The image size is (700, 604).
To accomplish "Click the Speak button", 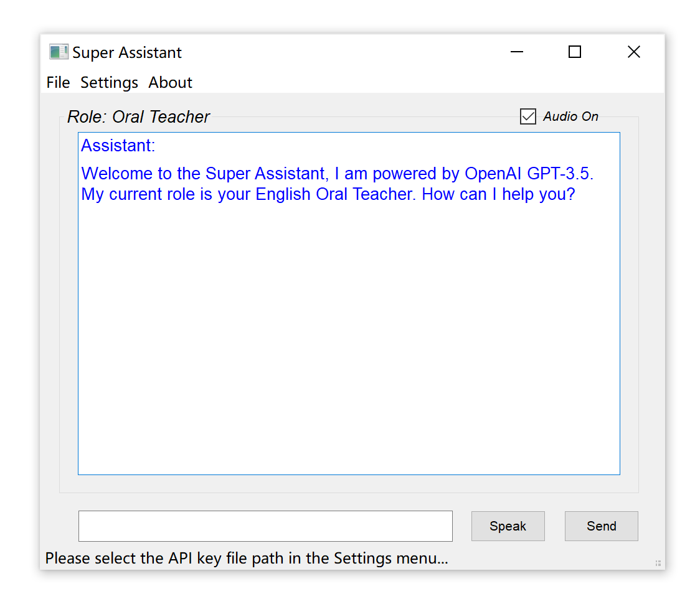I will pos(508,526).
